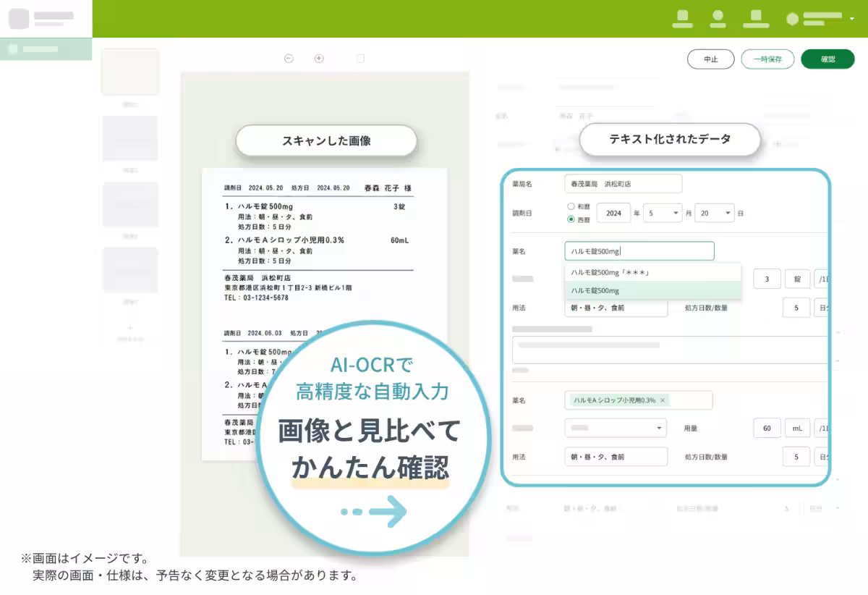
Task: Click 処方日数 field 5 in the ハルモAシロップ 用法 row
Action: pyautogui.click(x=796, y=457)
